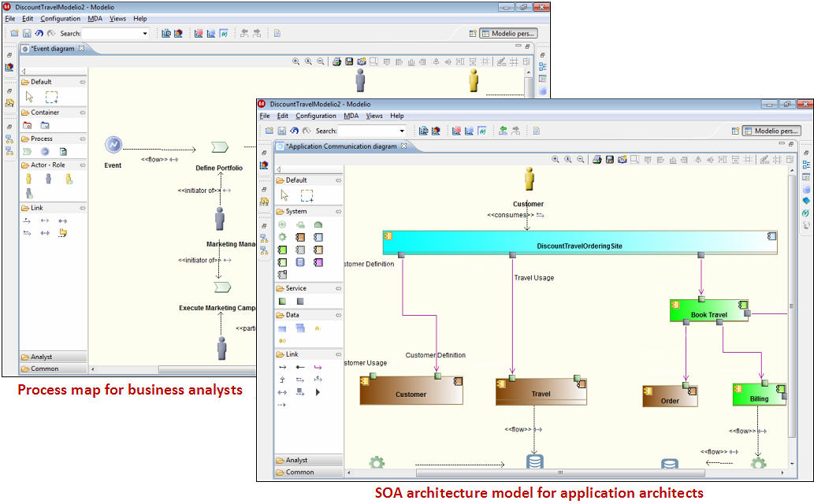Close the Event diagram tab
This screenshot has width=814, height=504.
point(81,49)
